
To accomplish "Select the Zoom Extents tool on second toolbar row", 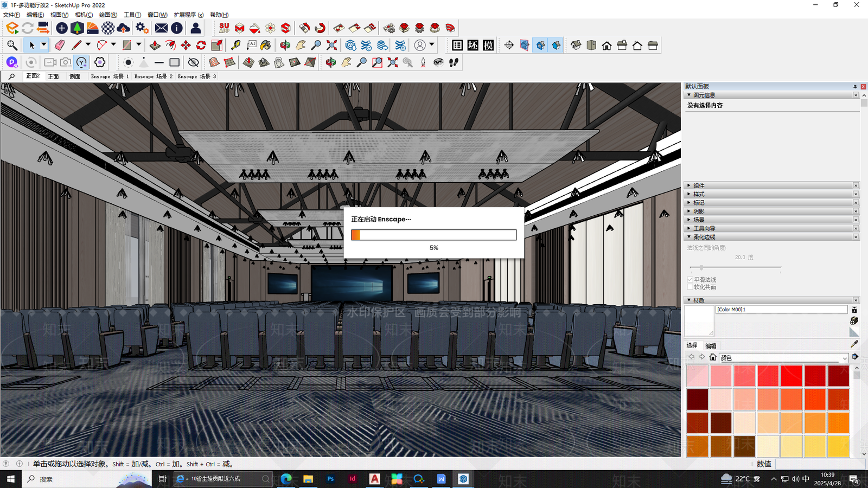I will click(332, 45).
